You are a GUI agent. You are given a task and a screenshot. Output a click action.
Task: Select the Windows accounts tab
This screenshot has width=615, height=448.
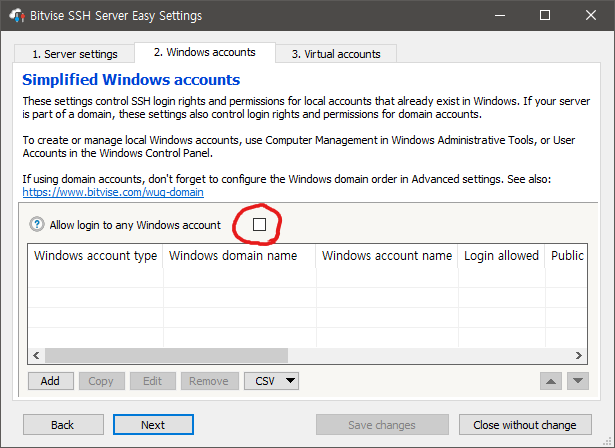(x=204, y=52)
